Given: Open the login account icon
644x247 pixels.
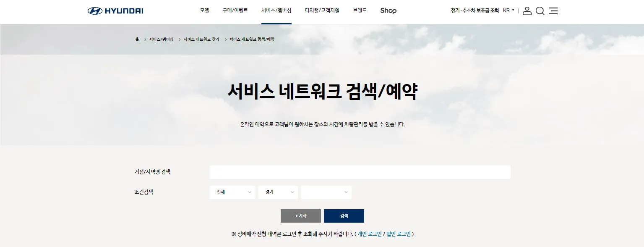Looking at the screenshot, I should [527, 11].
